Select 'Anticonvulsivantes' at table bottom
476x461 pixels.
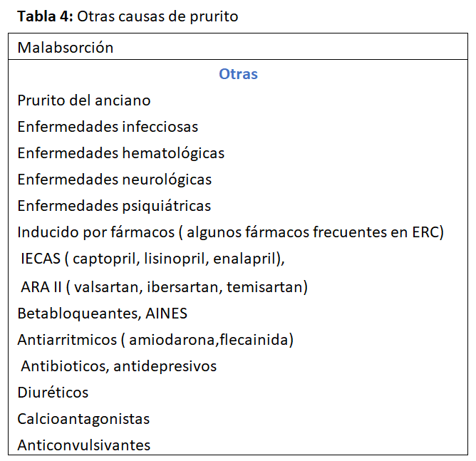pos(84,445)
